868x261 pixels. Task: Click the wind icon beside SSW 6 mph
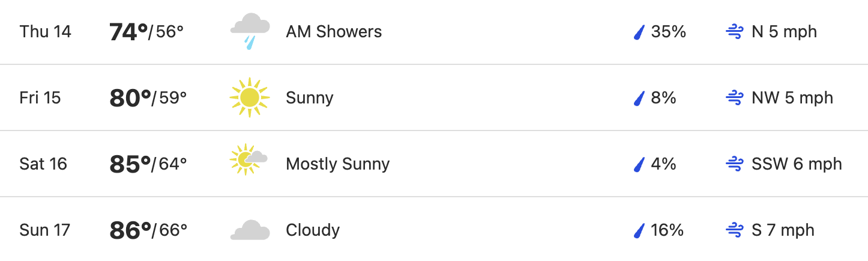click(735, 164)
